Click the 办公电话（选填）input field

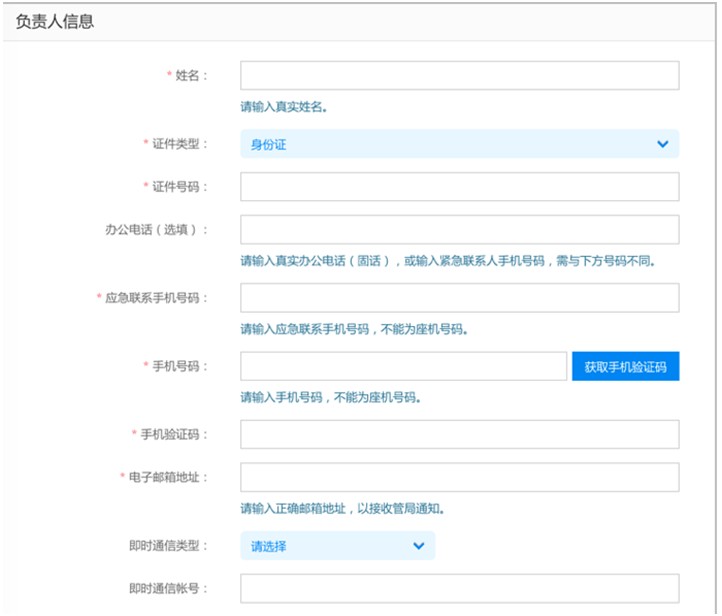point(459,230)
